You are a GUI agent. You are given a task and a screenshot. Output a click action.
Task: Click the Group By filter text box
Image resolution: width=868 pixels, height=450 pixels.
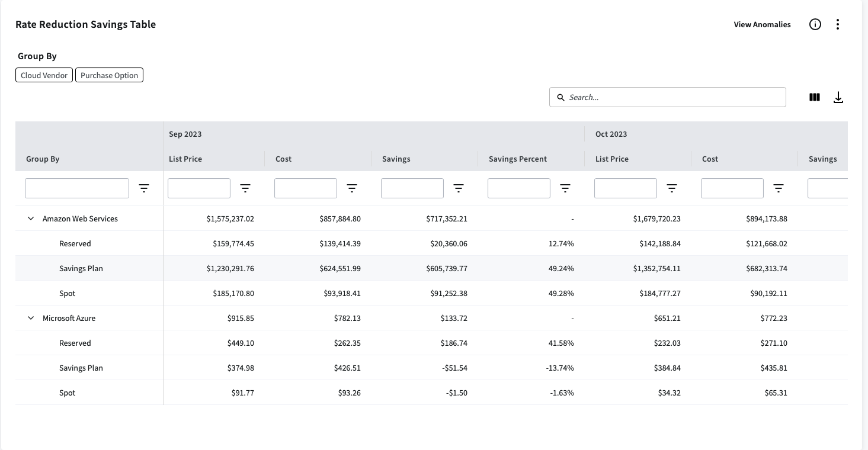pyautogui.click(x=77, y=188)
